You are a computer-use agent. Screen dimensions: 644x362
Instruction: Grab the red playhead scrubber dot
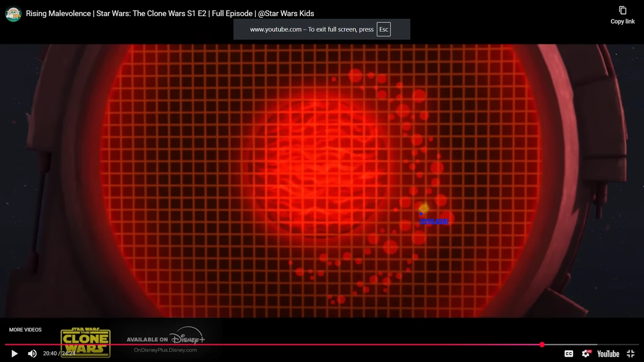point(542,344)
